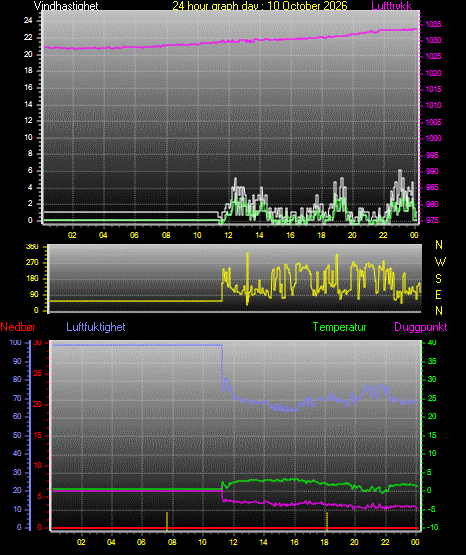Screen dimensions: 466x555
Task: Click the pink Lufttrykk pressure label
Action: (392, 6)
